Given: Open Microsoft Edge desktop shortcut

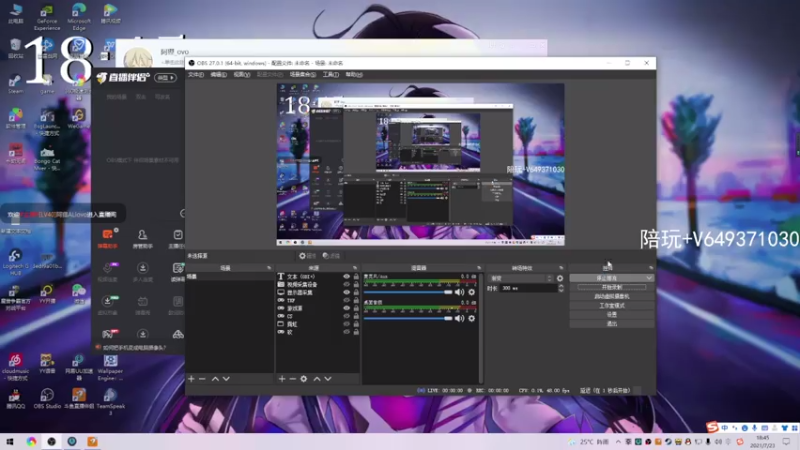Looking at the screenshot, I should tap(79, 18).
